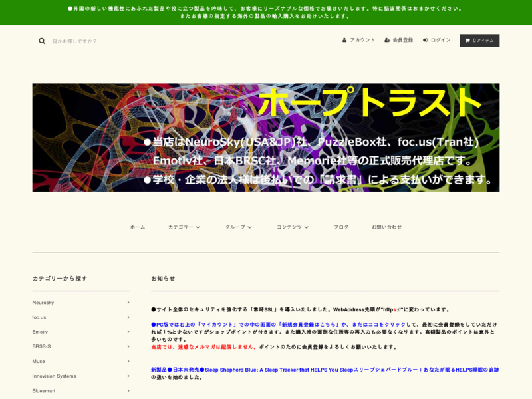Click the カテゴリーから探す sidebar heading
This screenshot has width=532, height=399.
click(60, 279)
